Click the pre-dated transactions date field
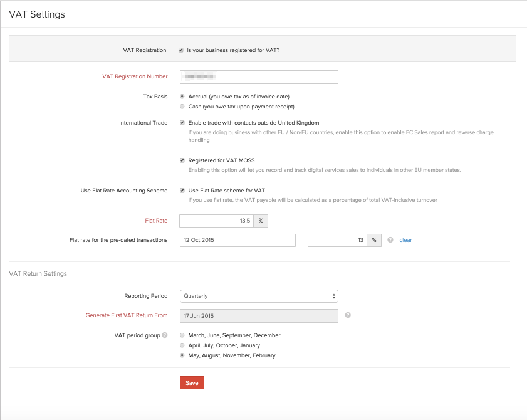527x420 pixels. (237, 240)
